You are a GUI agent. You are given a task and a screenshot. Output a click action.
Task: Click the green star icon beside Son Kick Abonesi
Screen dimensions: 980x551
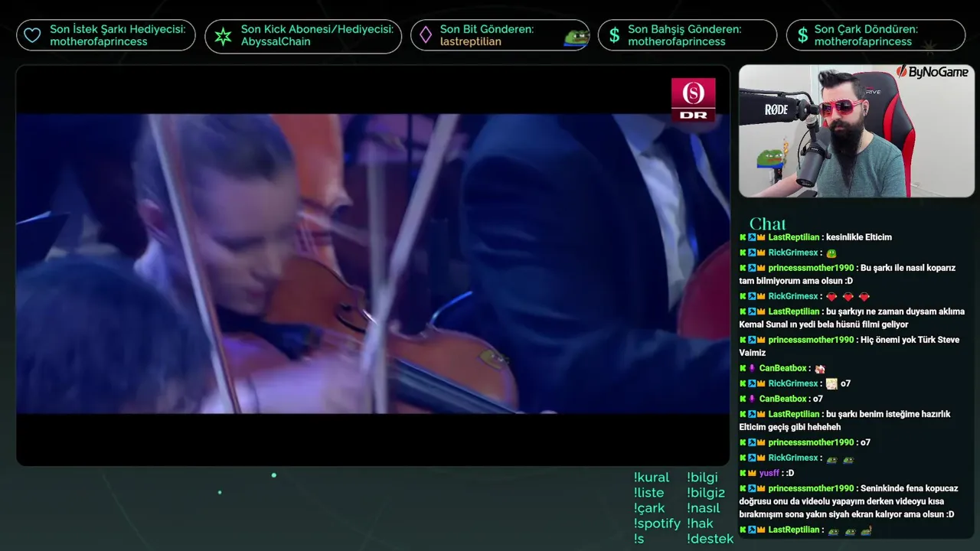pyautogui.click(x=223, y=36)
